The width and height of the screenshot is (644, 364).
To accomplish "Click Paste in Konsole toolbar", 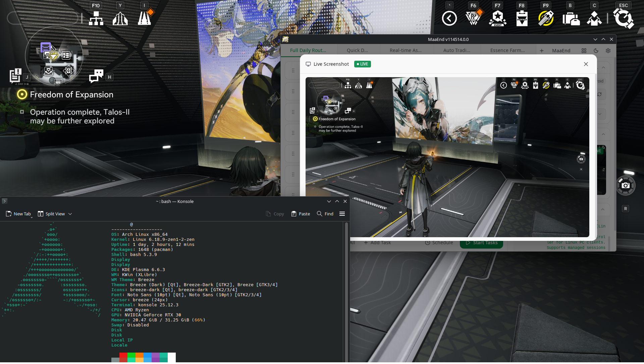I will (301, 214).
